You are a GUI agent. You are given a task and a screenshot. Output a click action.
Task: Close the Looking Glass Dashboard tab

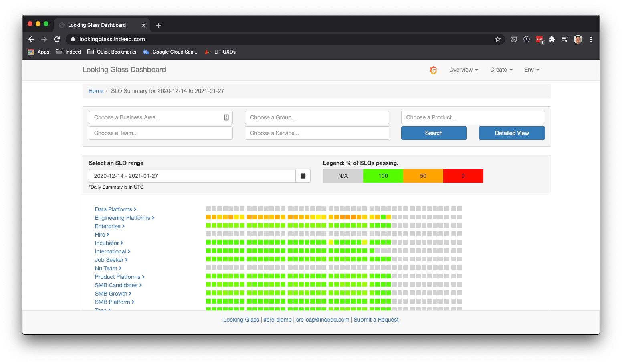coord(143,25)
